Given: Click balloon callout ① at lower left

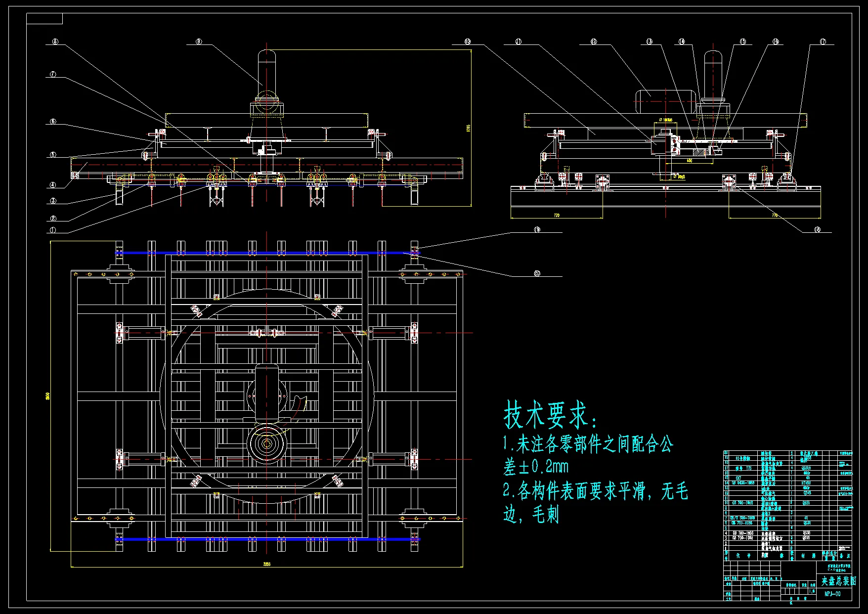Looking at the screenshot, I should tap(53, 229).
